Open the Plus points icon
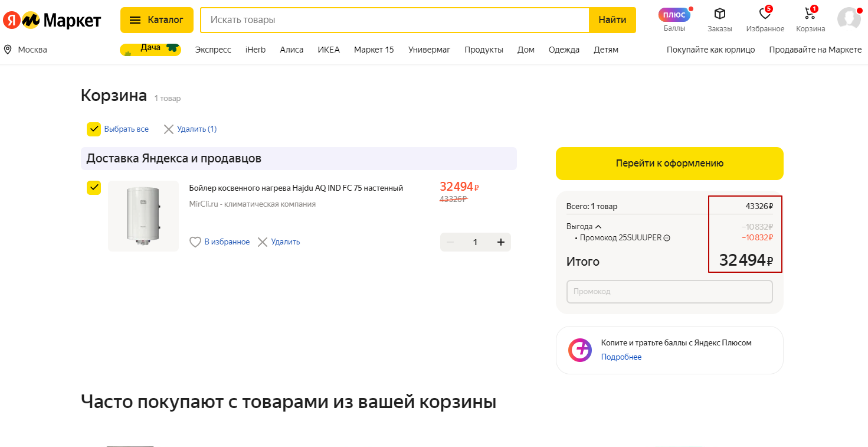Screen dimensions: 868x447 point(674,15)
